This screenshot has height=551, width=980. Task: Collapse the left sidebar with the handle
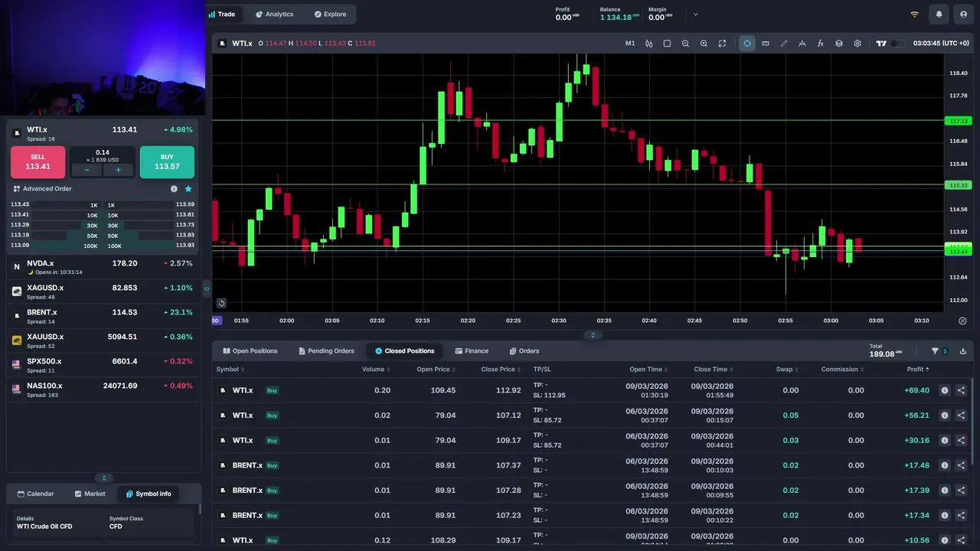(x=206, y=289)
